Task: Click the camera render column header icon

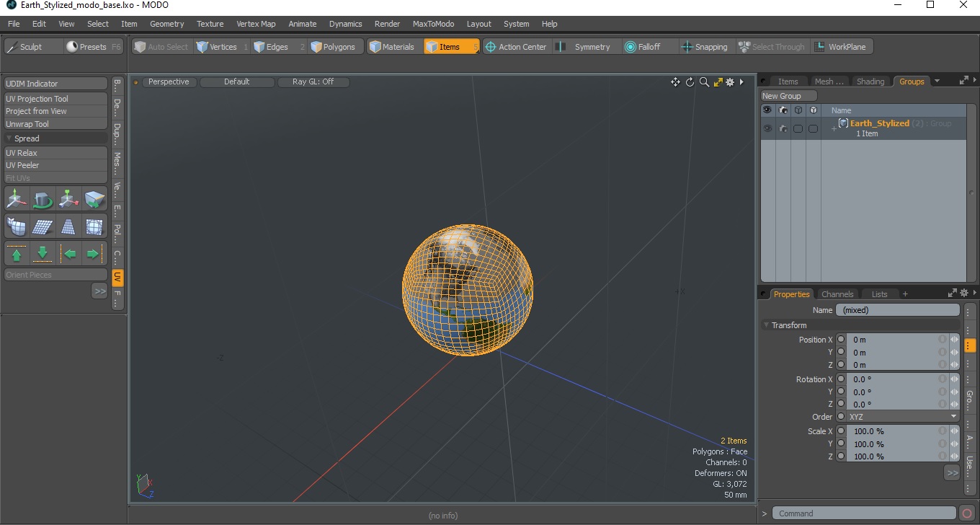Action: click(x=783, y=110)
